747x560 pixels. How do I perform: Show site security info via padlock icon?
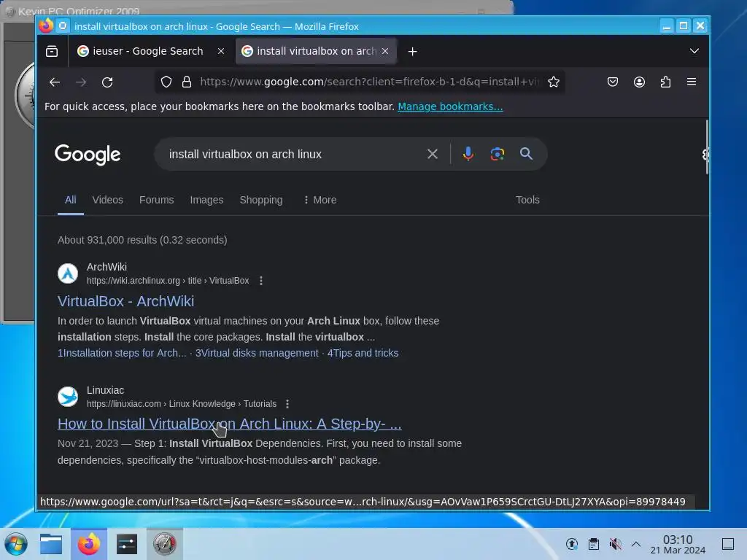point(187,82)
